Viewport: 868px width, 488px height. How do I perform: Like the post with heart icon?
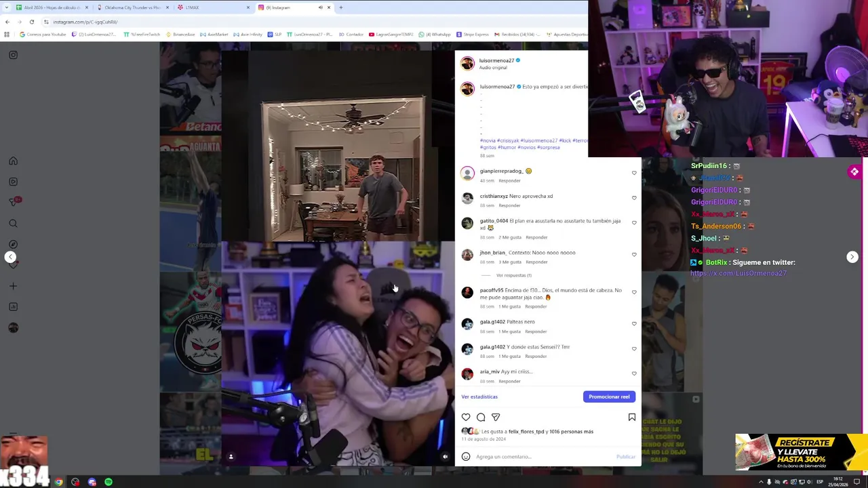click(466, 418)
